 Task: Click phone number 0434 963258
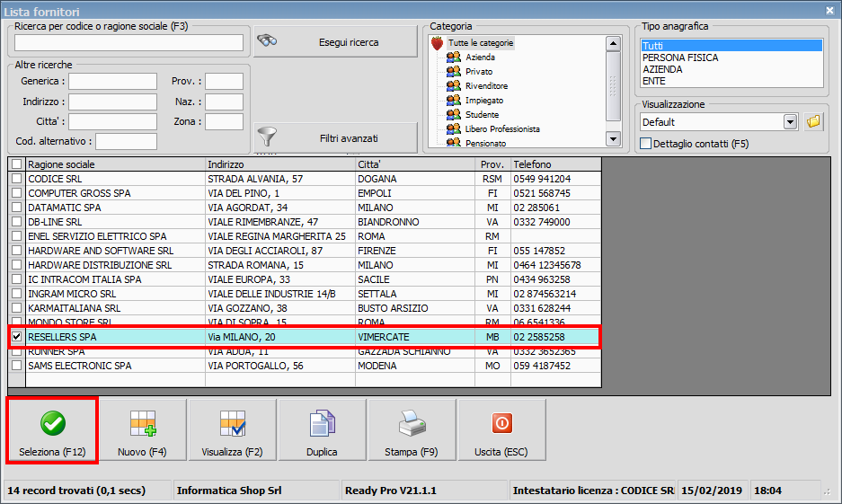coord(542,279)
